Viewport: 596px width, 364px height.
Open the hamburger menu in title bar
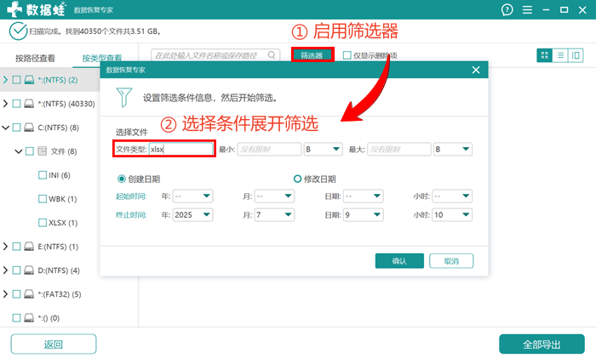coord(527,10)
